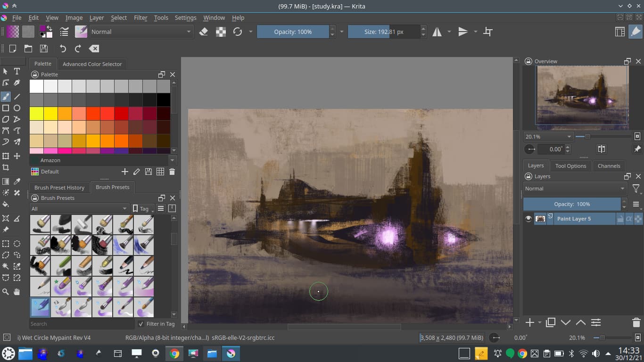Open the Filter menu
Screen dimensions: 644x362
tap(140, 17)
